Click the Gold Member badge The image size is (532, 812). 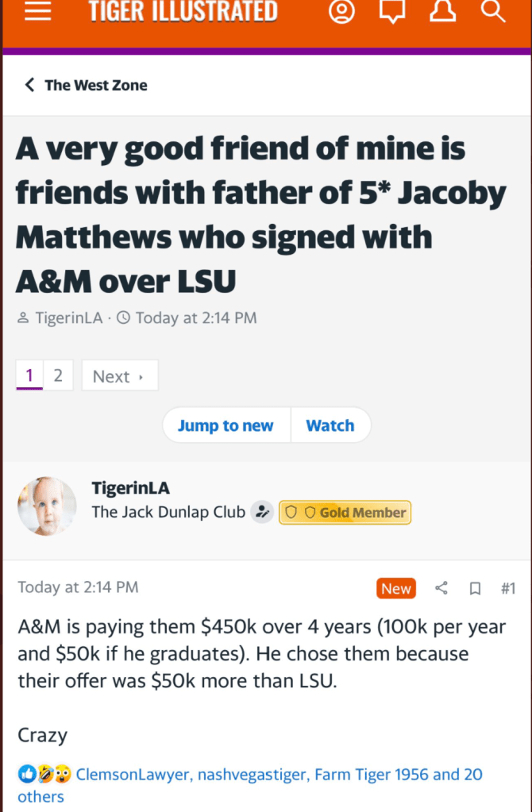345,513
